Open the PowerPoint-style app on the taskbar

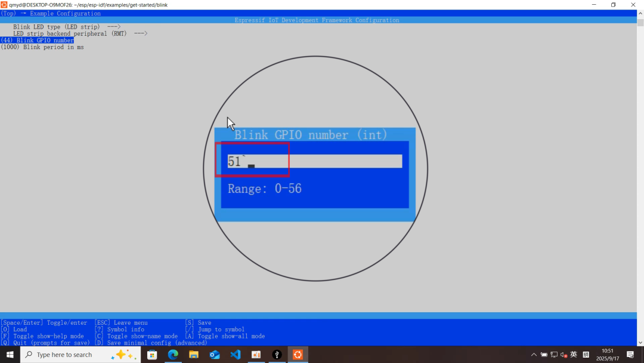point(256,355)
